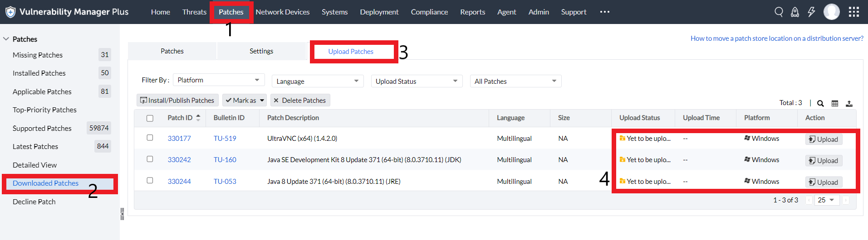This screenshot has width=868, height=240.
Task: Open patch ID 330242 link
Action: pyautogui.click(x=179, y=160)
